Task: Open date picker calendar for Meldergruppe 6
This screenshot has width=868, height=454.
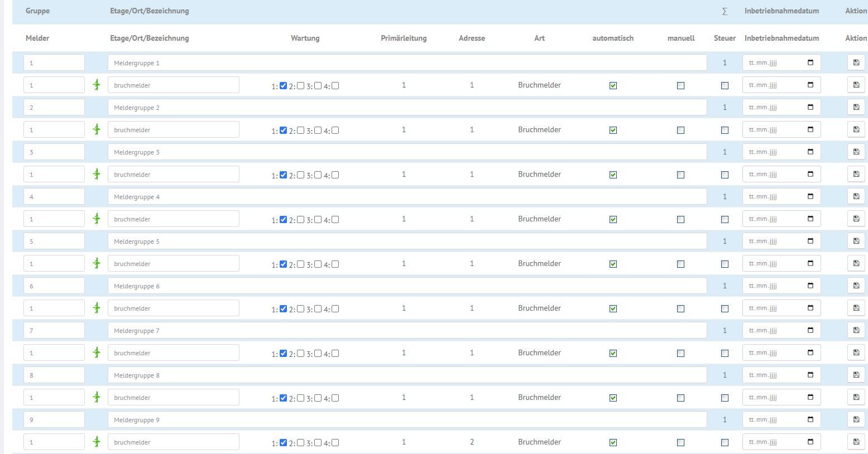Action: (x=811, y=286)
